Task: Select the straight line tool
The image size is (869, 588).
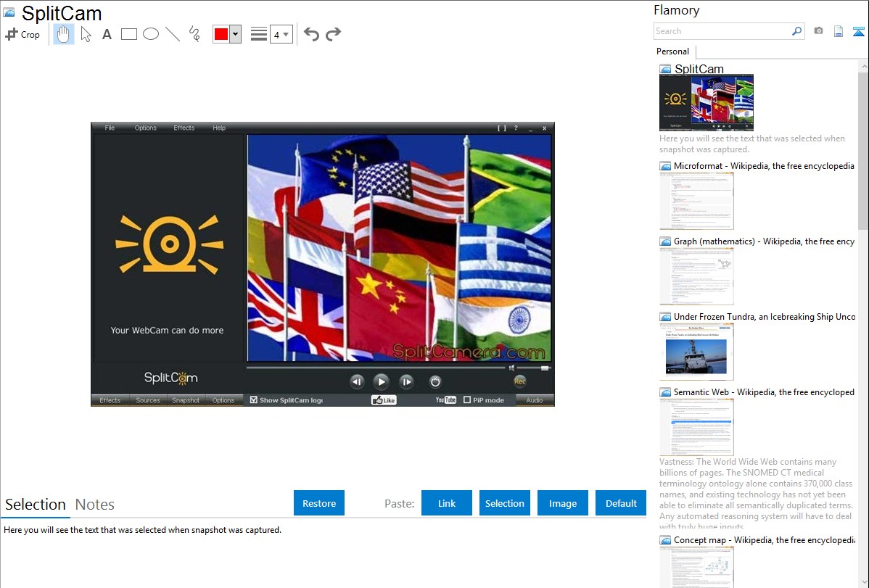Action: coord(173,34)
